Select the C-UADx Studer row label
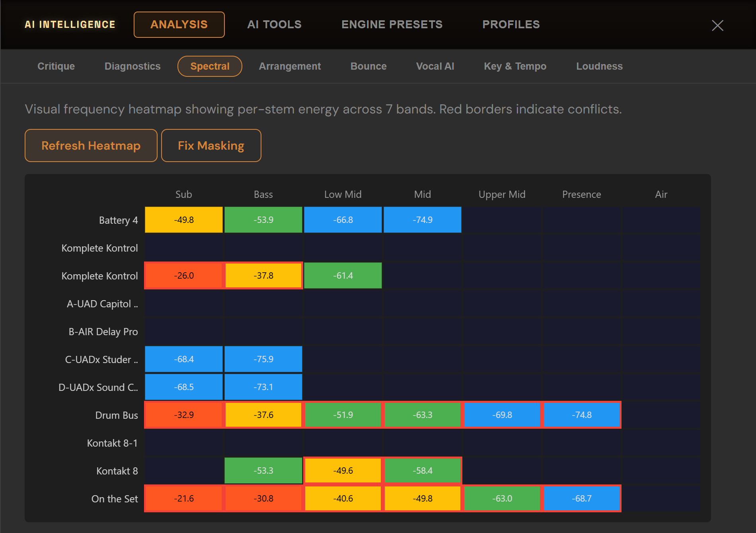This screenshot has width=756, height=533. (x=101, y=359)
